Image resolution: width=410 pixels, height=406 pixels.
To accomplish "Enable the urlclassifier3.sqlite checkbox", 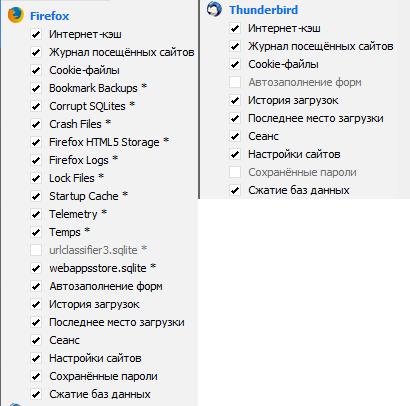I will [x=36, y=250].
